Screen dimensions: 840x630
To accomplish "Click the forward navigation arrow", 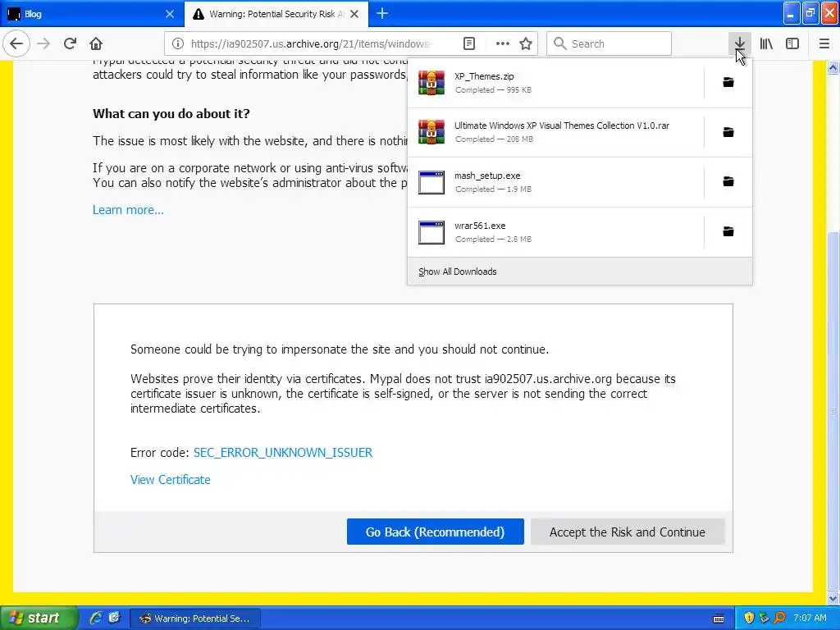I will pyautogui.click(x=44, y=43).
